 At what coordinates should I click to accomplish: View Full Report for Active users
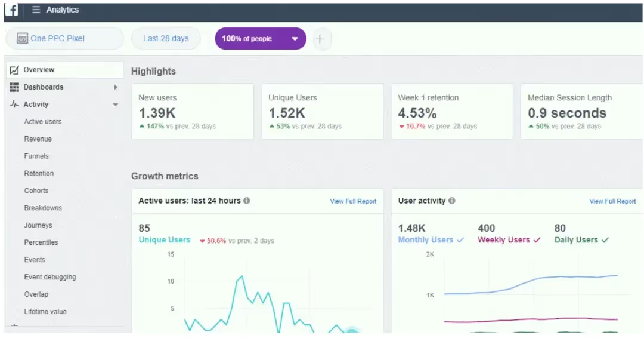353,202
